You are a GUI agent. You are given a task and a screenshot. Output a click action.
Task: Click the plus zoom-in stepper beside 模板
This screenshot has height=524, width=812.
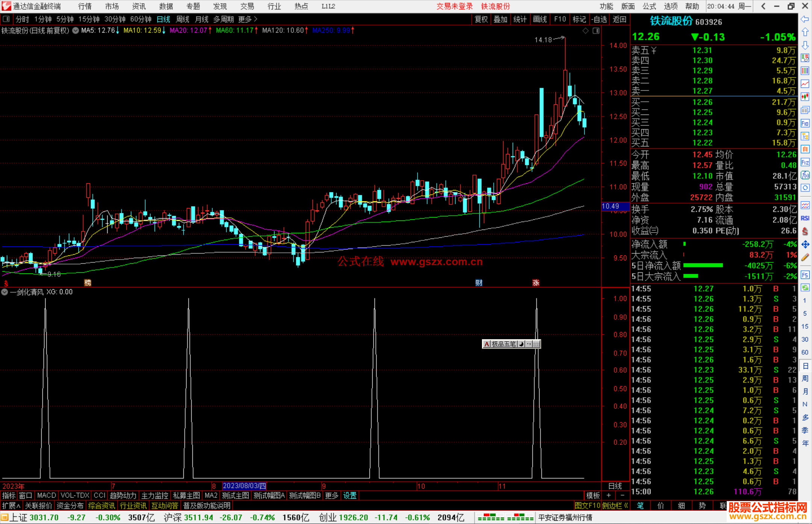tap(609, 495)
